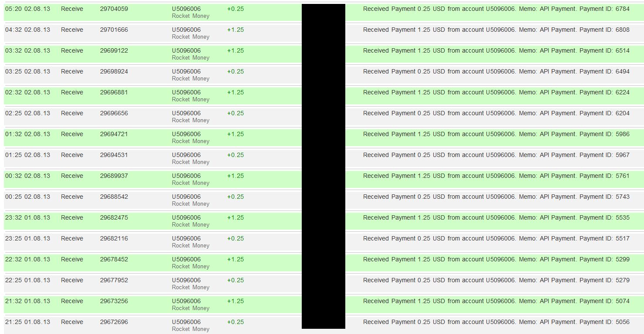Screen dimensions: 644x334
Task: Click the memo with Payment ID: 6808
Action: tap(496, 30)
